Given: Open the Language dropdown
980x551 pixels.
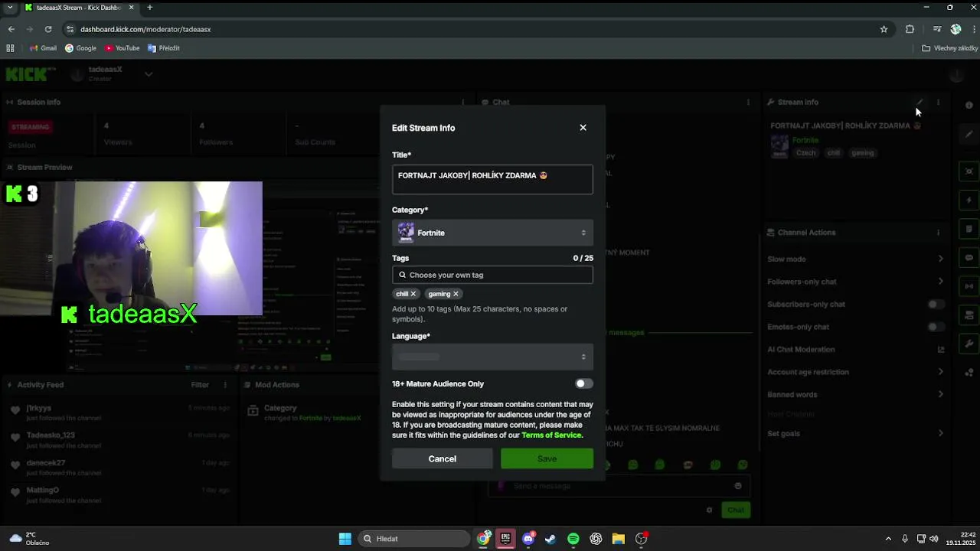Looking at the screenshot, I should pos(492,357).
